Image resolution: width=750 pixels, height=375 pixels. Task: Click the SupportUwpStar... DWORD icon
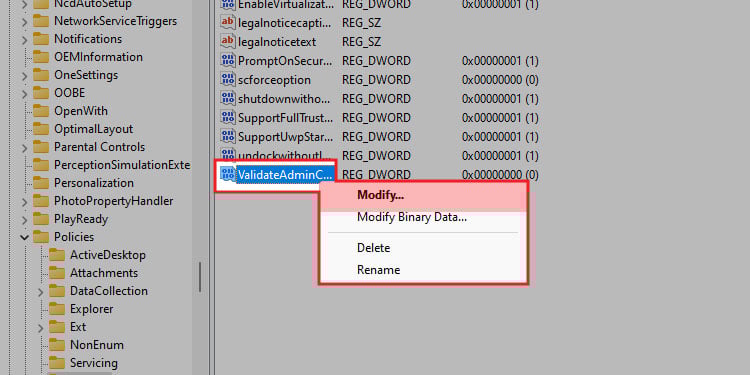tap(228, 136)
